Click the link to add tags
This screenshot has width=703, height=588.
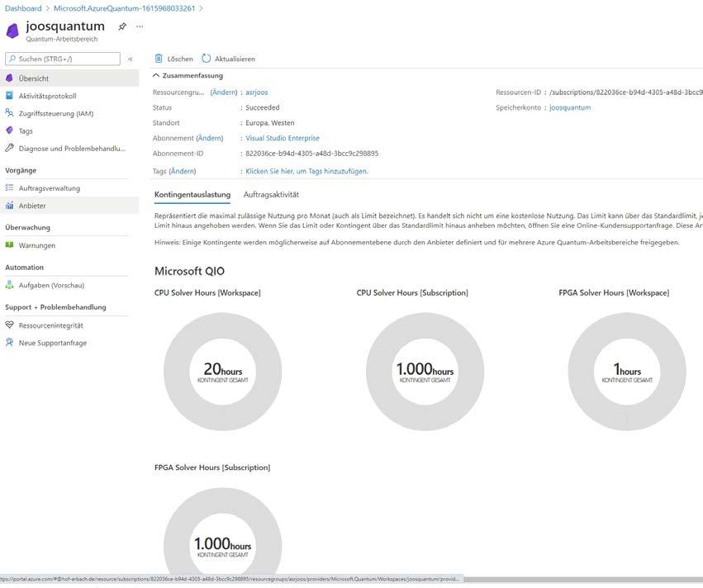tap(306, 171)
